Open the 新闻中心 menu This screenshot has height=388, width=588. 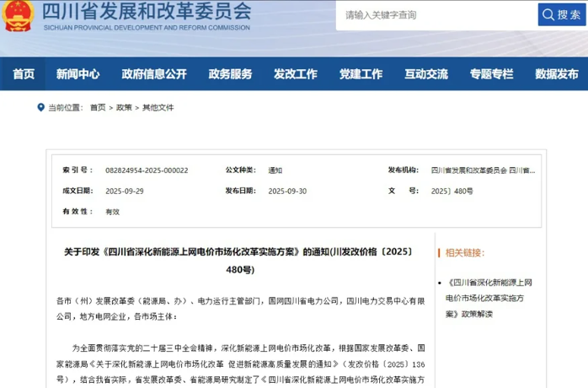coord(78,74)
